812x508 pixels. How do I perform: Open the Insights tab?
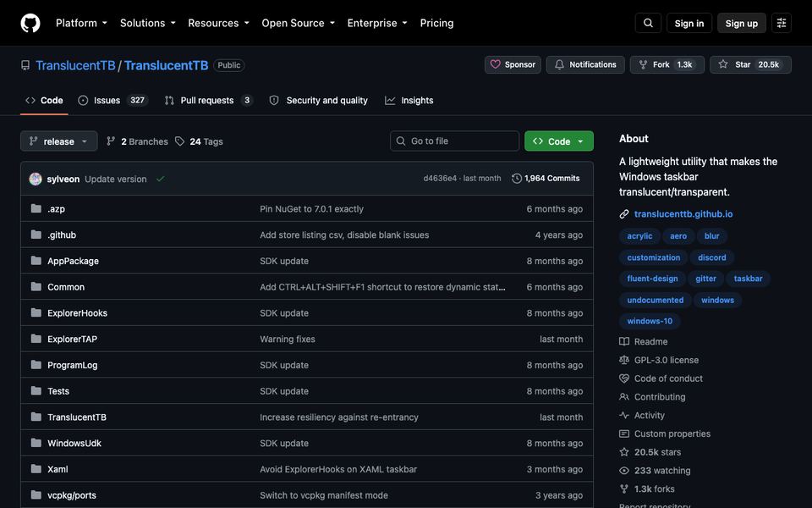point(409,100)
